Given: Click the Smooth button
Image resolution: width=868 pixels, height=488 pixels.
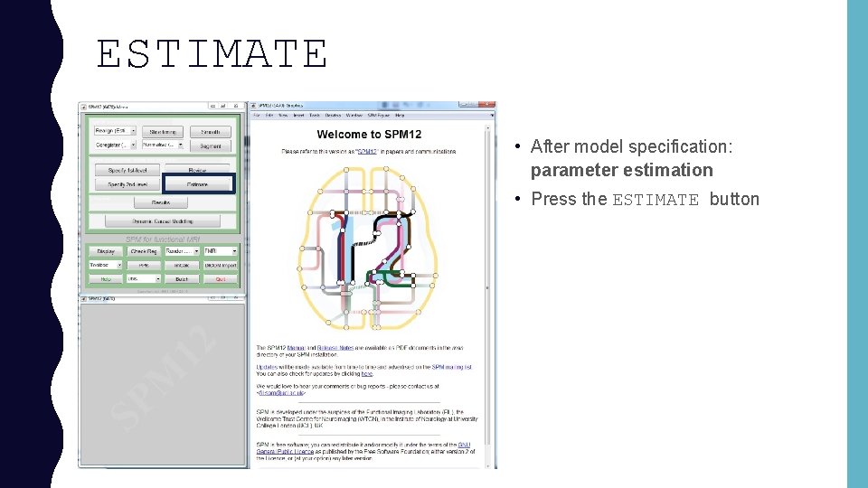Looking at the screenshot, I should pos(211,132).
